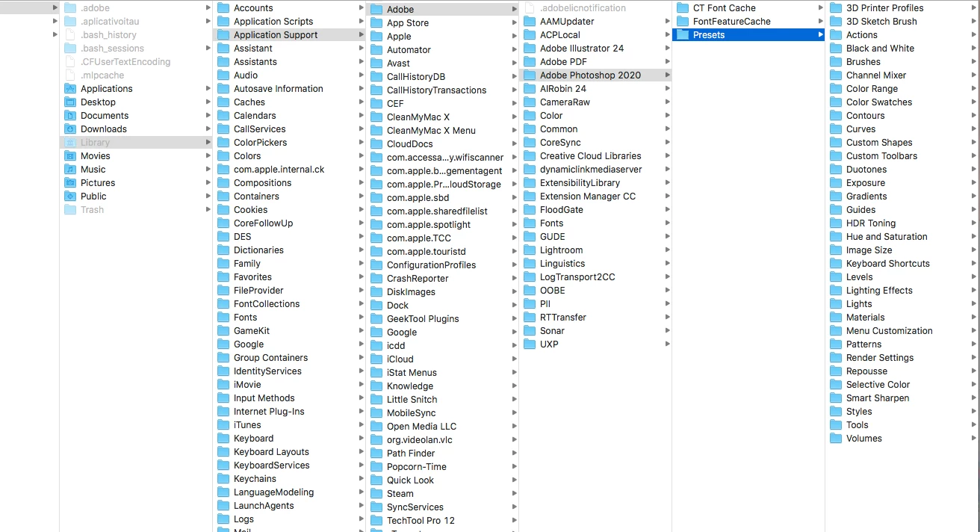Image resolution: width=980 pixels, height=532 pixels.
Task: Expand arrow beside LaunchAgents folder
Action: 361,506
